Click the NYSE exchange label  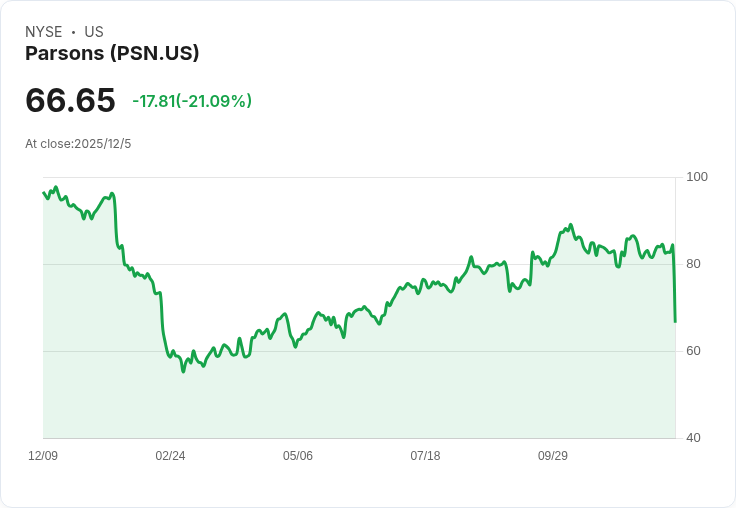(x=44, y=32)
